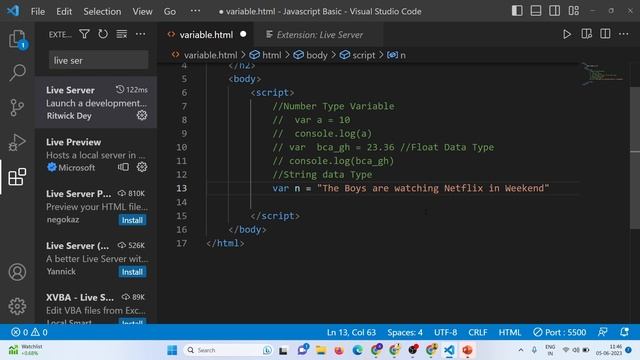Open the Accounts icon in activity bar
The height and width of the screenshot is (360, 640).
(x=17, y=272)
